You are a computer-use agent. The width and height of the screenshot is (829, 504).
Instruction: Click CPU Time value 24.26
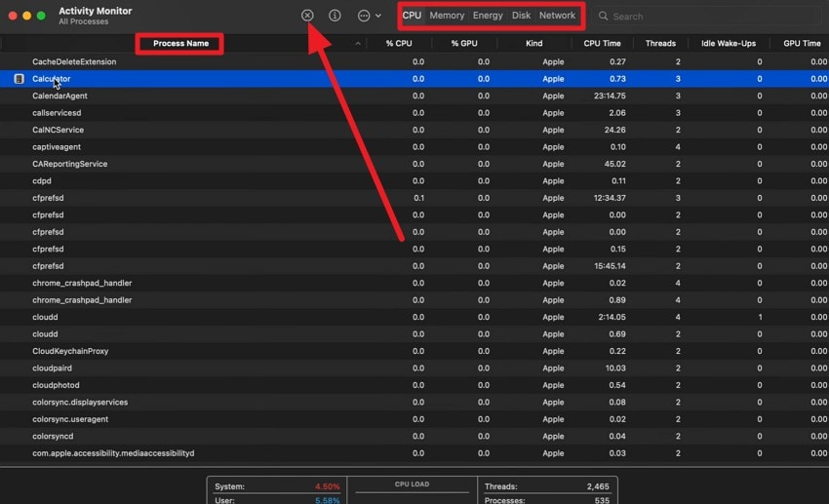tap(614, 130)
